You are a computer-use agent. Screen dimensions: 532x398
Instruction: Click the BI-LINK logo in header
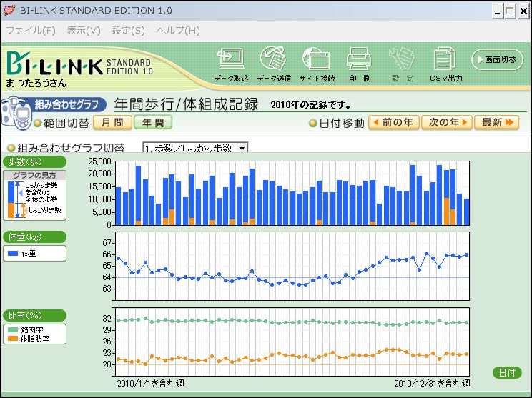point(80,64)
